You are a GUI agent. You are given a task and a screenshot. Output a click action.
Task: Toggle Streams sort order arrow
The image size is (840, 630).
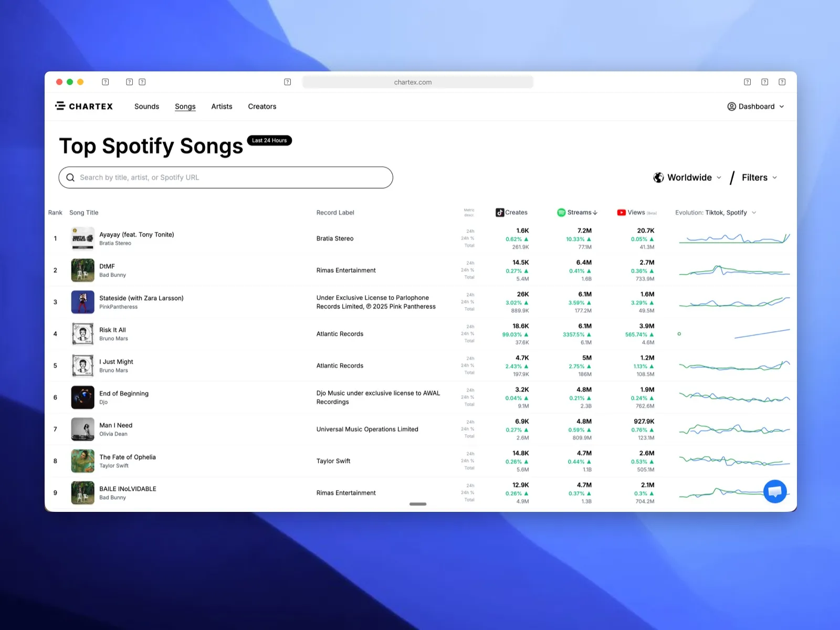click(x=595, y=213)
